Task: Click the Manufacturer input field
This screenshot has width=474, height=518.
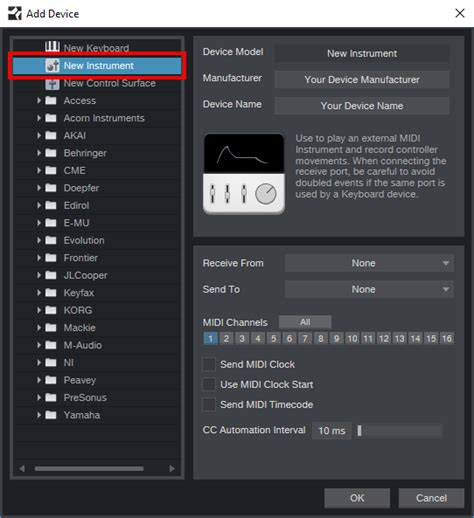Action: point(362,79)
